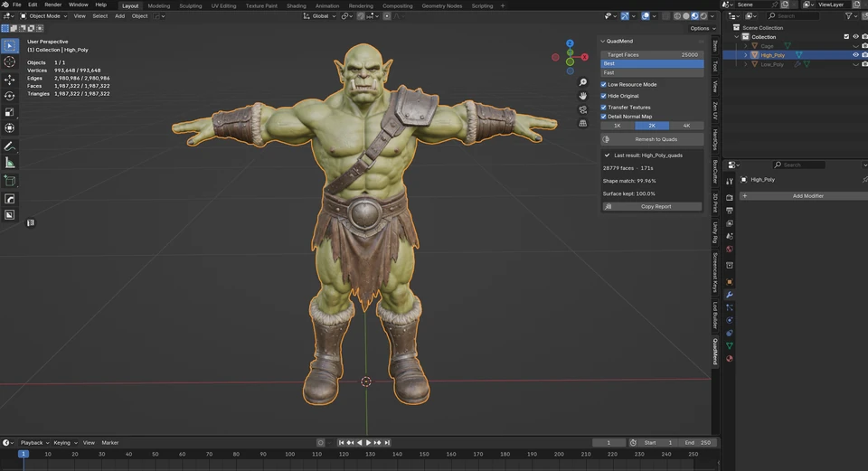Click the Target Faces value field

point(652,55)
